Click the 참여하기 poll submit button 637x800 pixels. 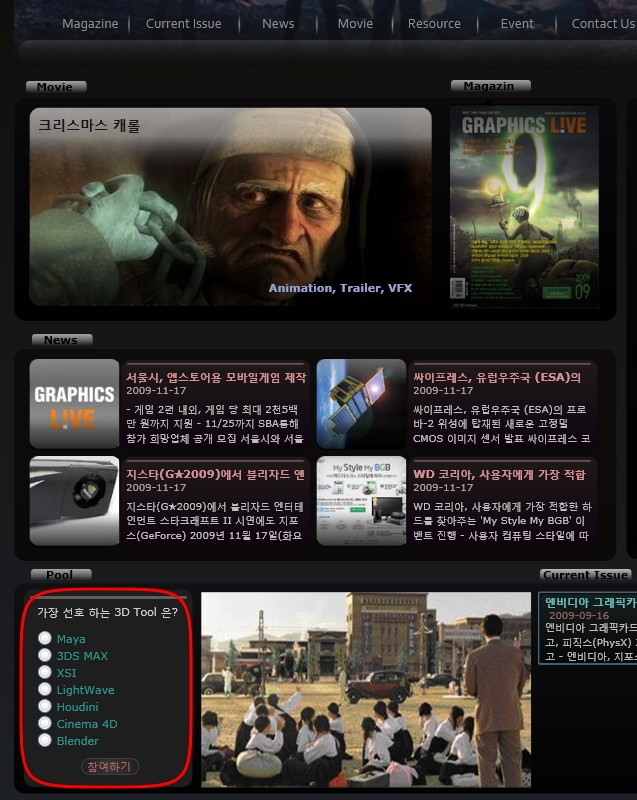coord(110,766)
